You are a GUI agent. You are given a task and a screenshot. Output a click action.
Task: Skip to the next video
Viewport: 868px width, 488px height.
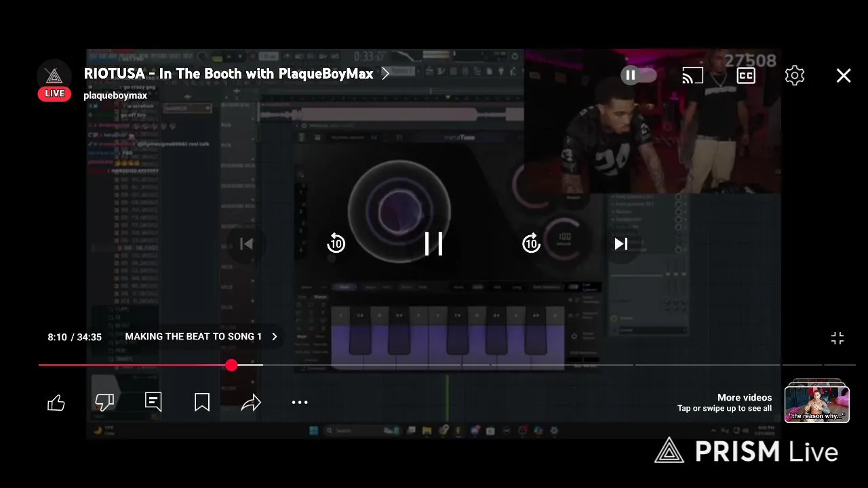[x=620, y=244]
